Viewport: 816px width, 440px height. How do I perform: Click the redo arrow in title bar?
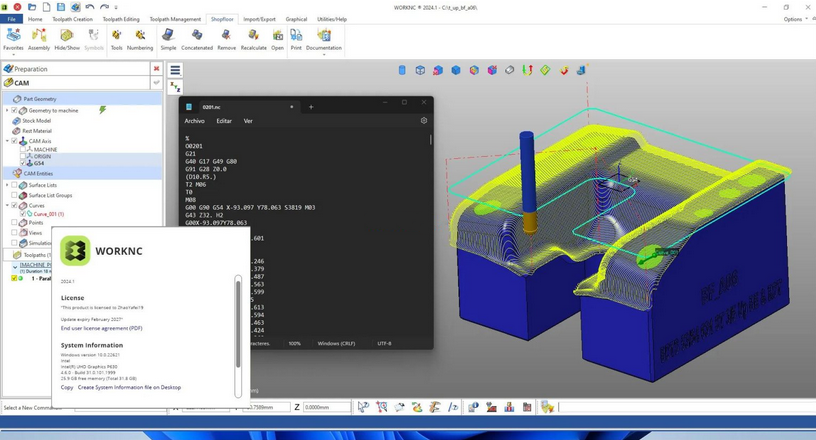[x=104, y=7]
